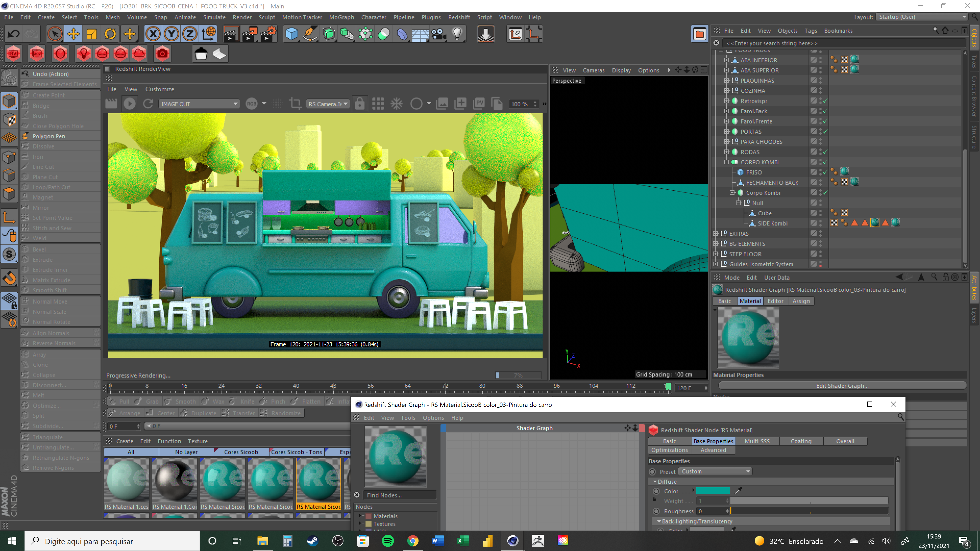
Task: Switch to the Coating tab
Action: [801, 441]
